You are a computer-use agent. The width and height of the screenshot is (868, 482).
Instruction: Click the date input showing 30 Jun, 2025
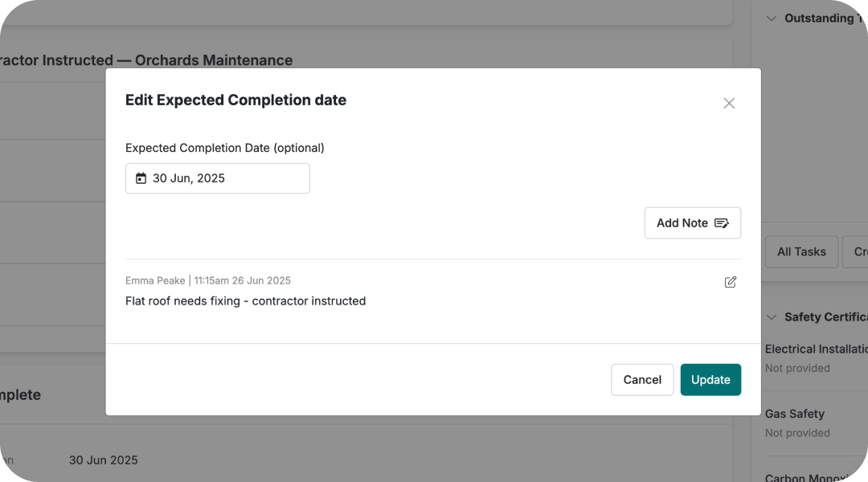coord(217,178)
